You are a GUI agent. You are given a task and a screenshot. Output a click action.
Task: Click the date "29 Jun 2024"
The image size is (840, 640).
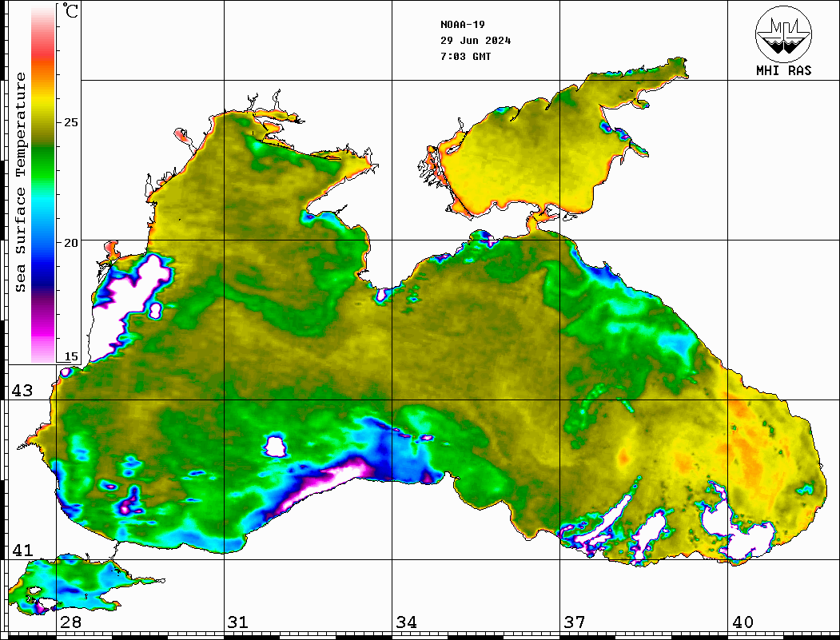(x=476, y=41)
